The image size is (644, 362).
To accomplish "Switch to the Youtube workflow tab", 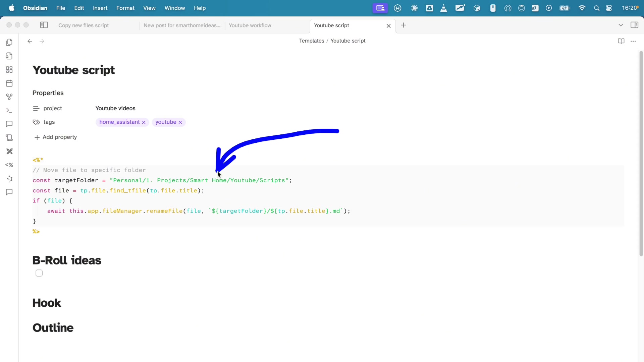I will 250,25.
